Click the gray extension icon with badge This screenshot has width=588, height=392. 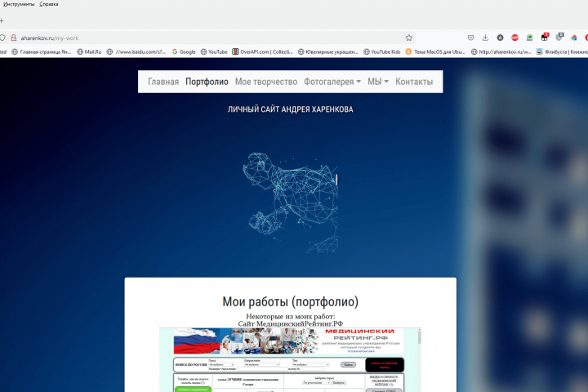(559, 37)
